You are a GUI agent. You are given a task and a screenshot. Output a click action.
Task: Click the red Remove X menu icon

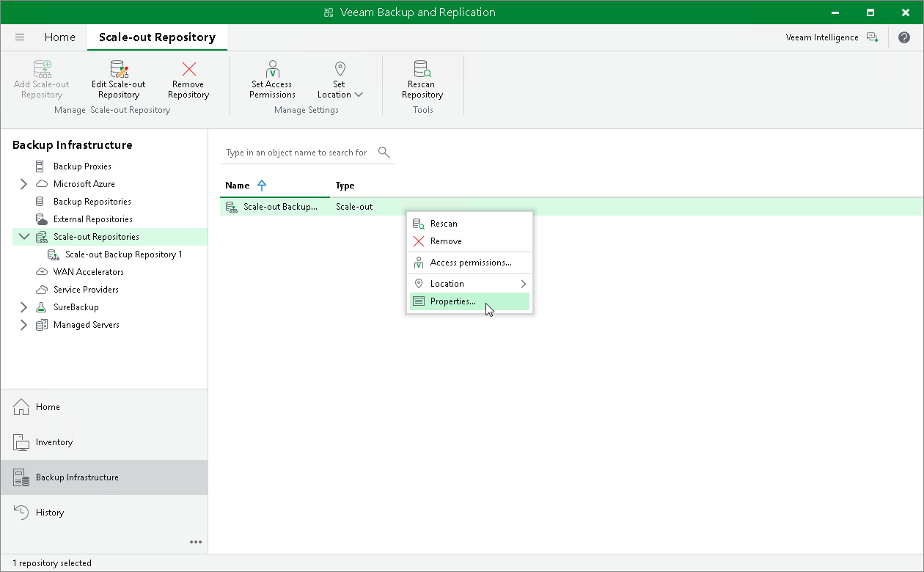tap(419, 241)
